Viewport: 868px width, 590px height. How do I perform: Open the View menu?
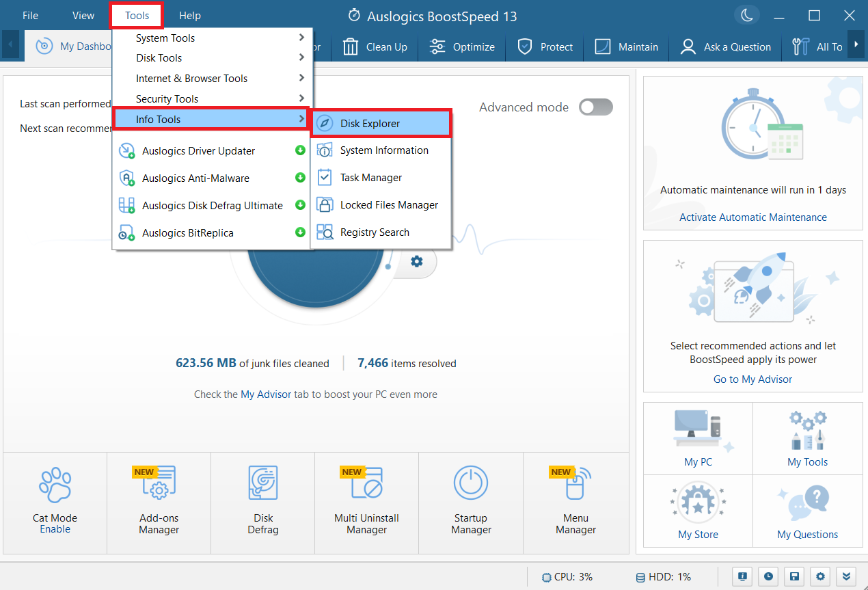pos(83,16)
